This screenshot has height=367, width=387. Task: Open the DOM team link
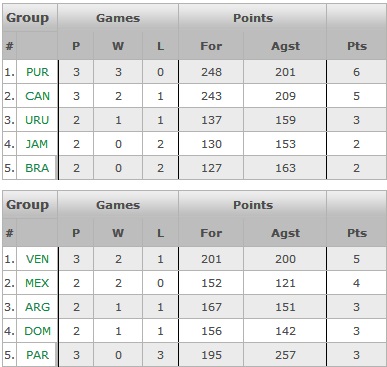pyautogui.click(x=37, y=331)
